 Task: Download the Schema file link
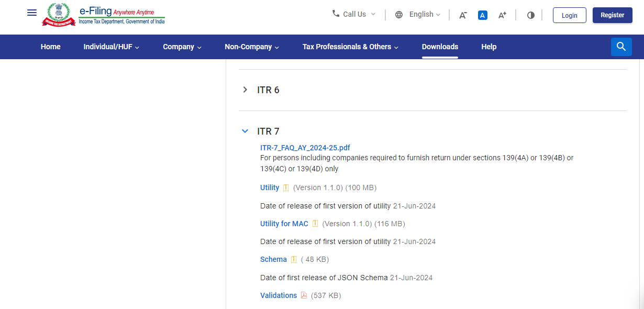pyautogui.click(x=273, y=259)
